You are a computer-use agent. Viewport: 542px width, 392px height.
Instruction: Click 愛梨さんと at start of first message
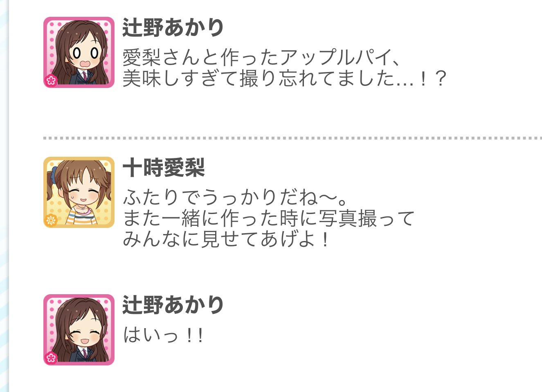[x=171, y=57]
